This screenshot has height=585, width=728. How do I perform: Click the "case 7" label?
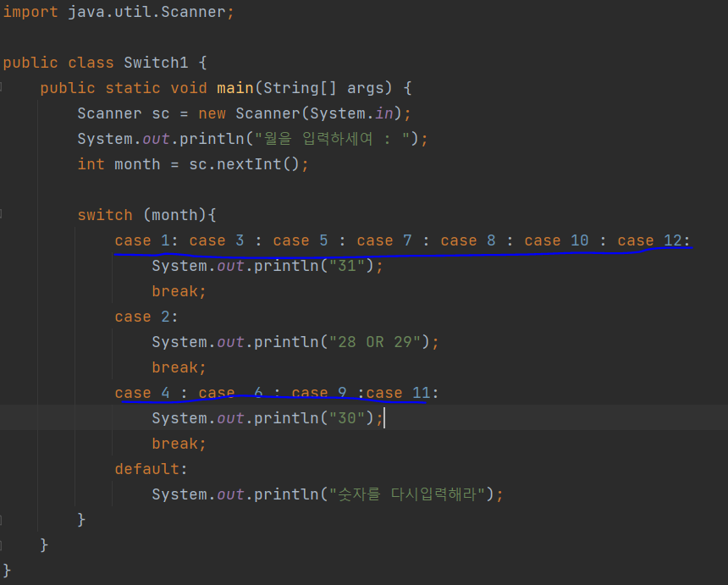pos(384,240)
